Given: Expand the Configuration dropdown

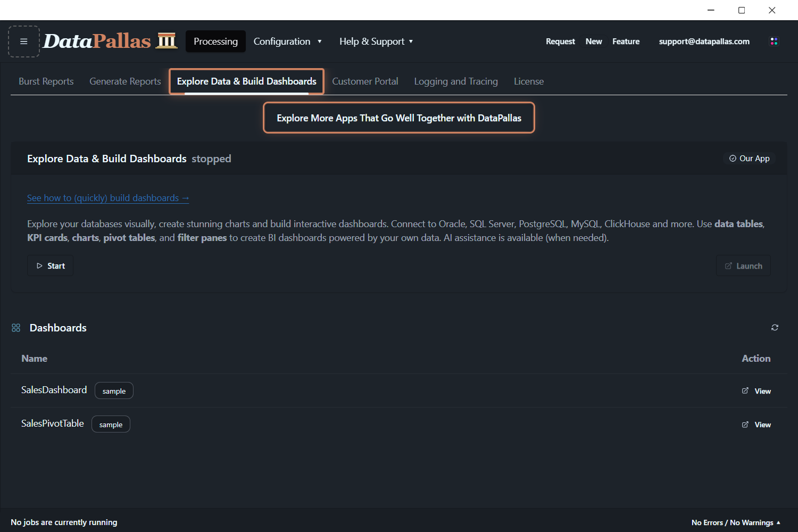Looking at the screenshot, I should click(x=287, y=41).
